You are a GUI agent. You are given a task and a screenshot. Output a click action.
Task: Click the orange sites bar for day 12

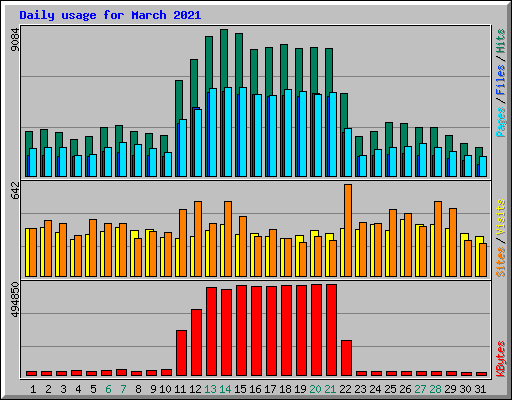tap(198, 239)
